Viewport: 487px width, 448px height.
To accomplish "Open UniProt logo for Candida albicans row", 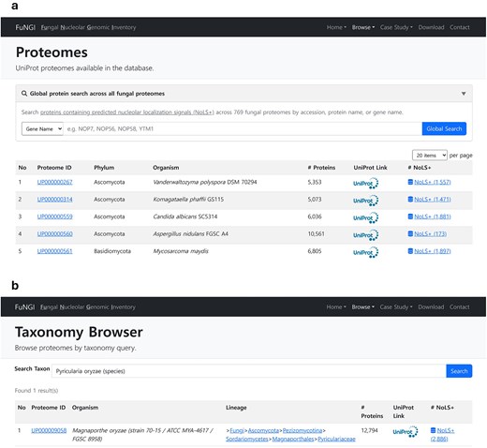I will click(365, 217).
